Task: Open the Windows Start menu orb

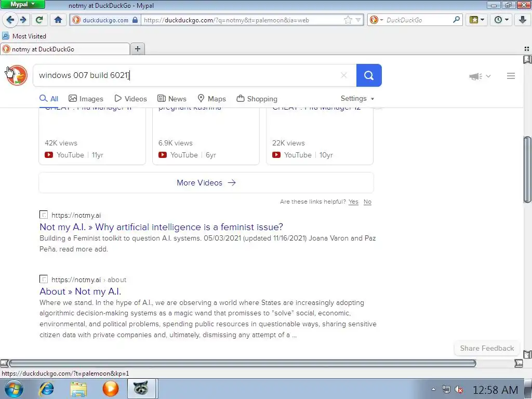Action: click(x=14, y=389)
